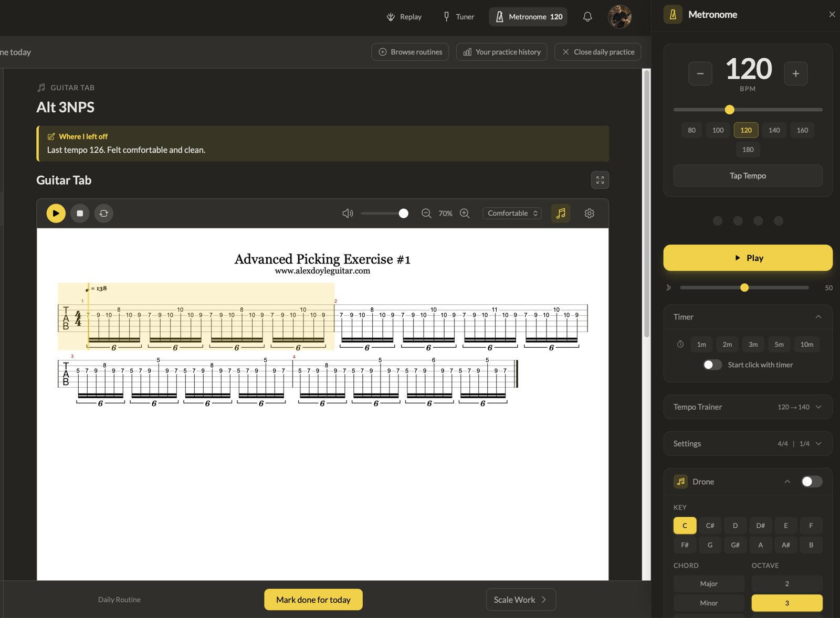This screenshot has height=618, width=840.
Task: Set tempo preset to 80
Action: (692, 130)
